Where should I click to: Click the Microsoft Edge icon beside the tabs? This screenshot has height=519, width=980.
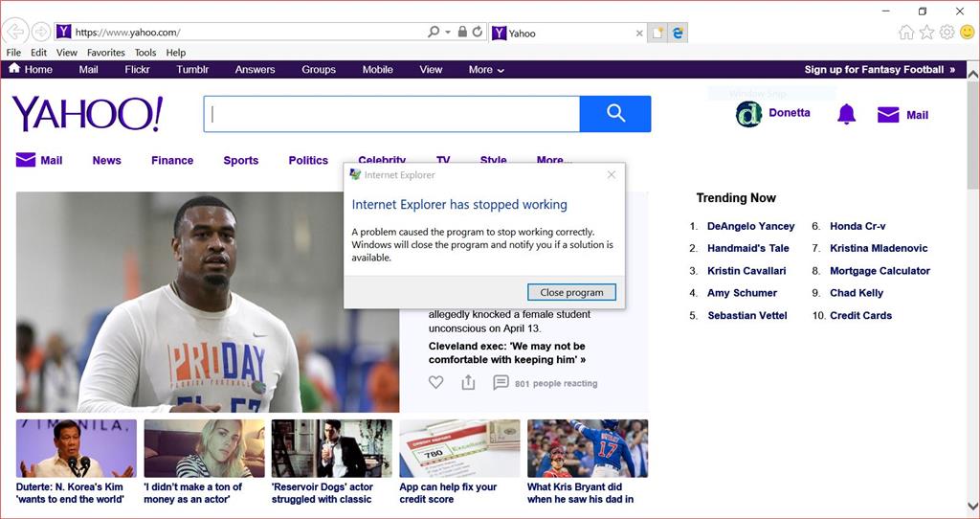678,34
